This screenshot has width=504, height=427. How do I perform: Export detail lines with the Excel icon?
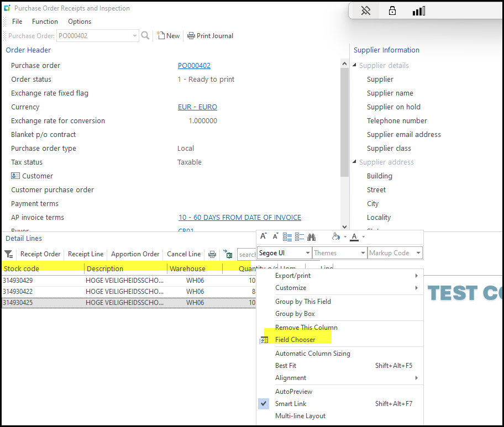point(228,254)
